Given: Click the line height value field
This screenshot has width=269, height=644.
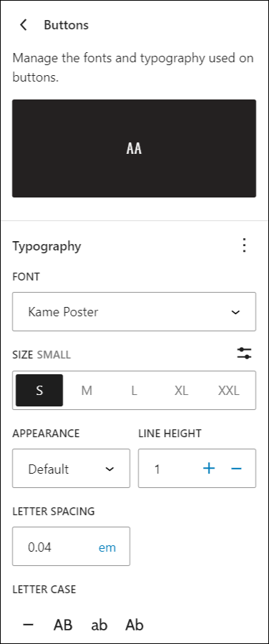Looking at the screenshot, I should 168,469.
